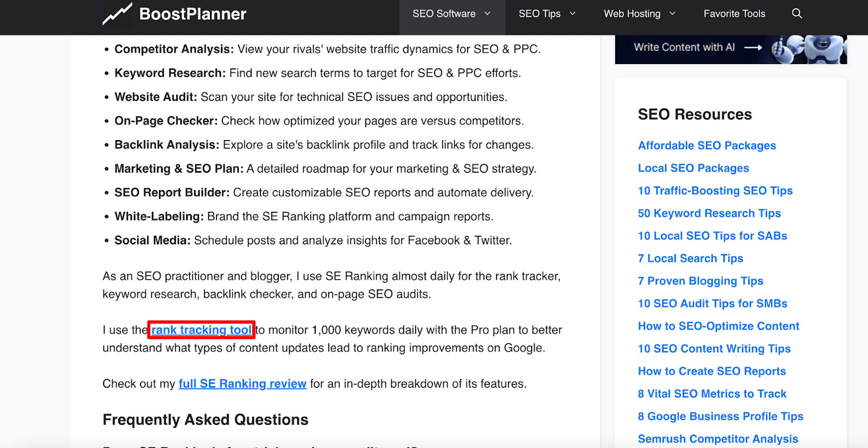Open 10 Local SEO Tips for SABs
868x448 pixels.
[x=712, y=236]
